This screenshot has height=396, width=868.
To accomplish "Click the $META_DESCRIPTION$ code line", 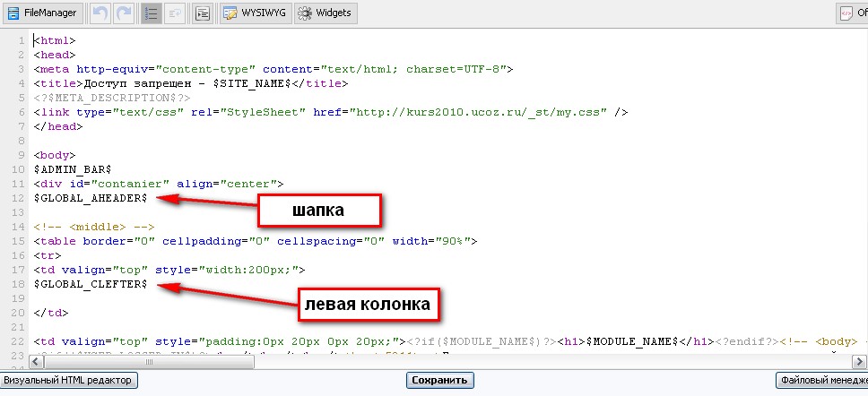I will pos(112,98).
